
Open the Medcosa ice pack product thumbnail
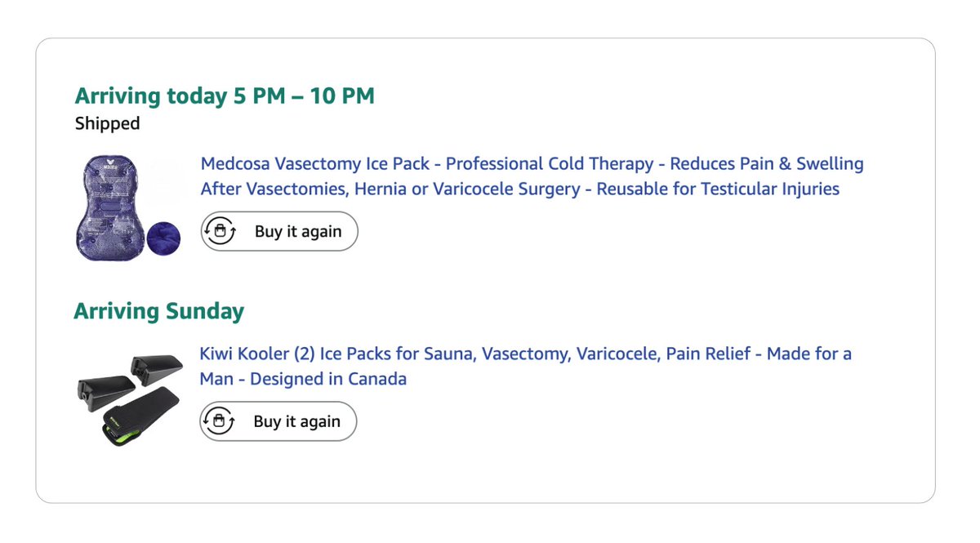[127, 207]
